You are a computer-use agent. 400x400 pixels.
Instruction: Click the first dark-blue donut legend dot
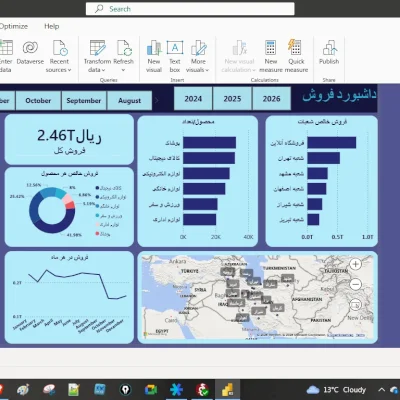tap(97, 188)
